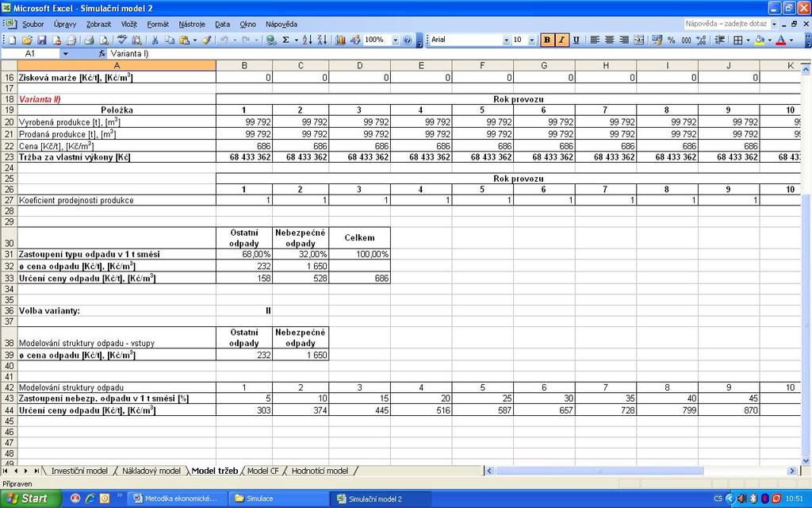Screen dimensions: 812x508
Task: Open the Úpravy menu
Action: tap(65, 25)
